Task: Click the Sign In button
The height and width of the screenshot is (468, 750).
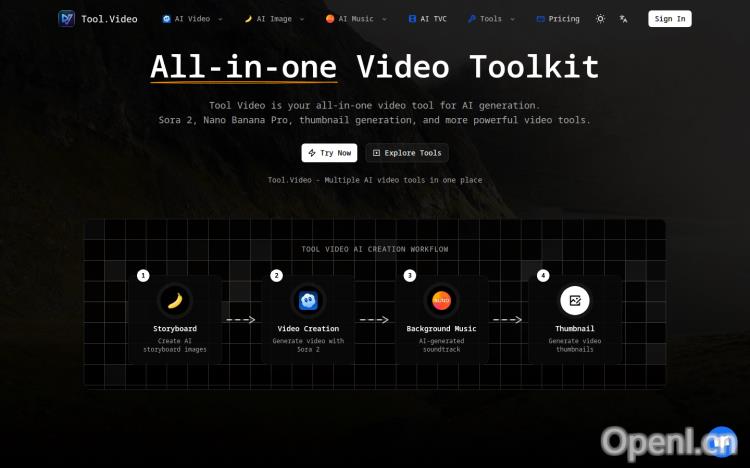Action: pyautogui.click(x=670, y=19)
